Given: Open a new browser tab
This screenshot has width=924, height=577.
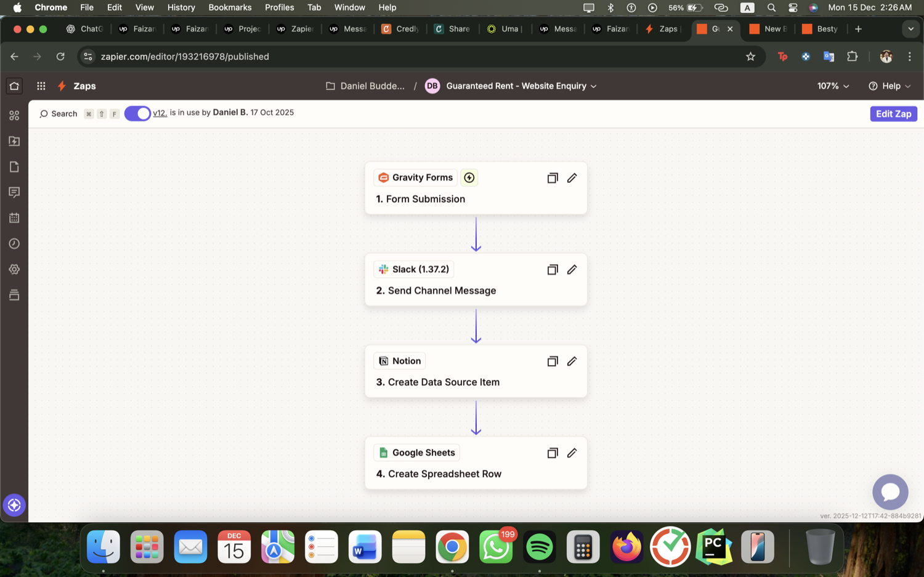Looking at the screenshot, I should [858, 29].
